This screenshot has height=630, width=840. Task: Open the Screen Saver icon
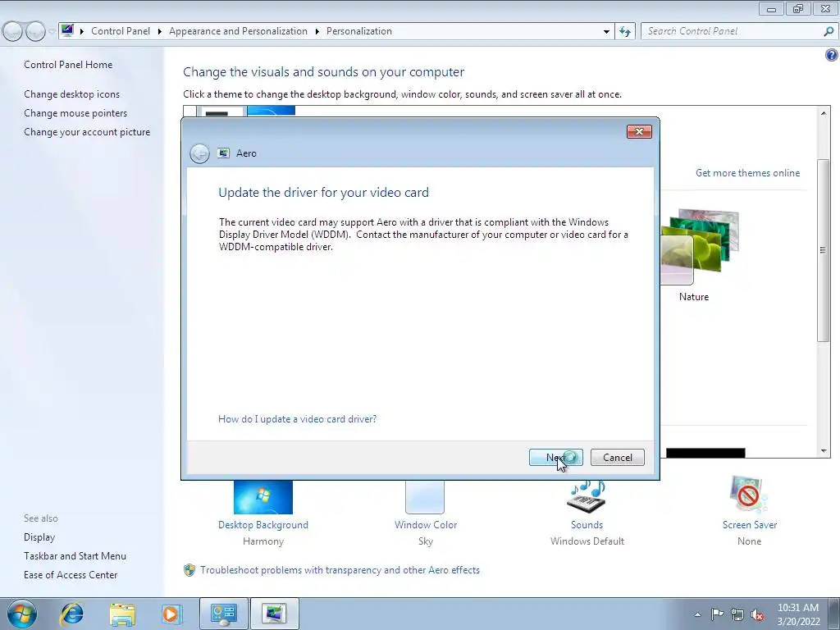click(x=749, y=495)
